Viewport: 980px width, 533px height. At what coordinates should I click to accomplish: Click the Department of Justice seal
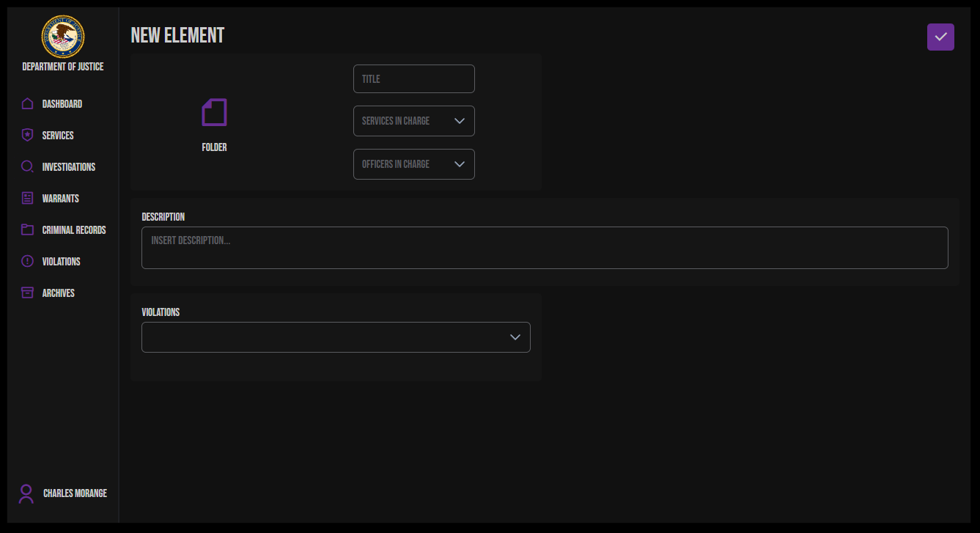(63, 37)
